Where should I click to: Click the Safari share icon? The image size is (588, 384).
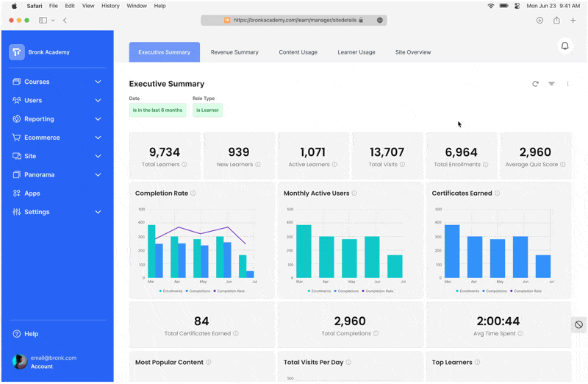coord(556,21)
